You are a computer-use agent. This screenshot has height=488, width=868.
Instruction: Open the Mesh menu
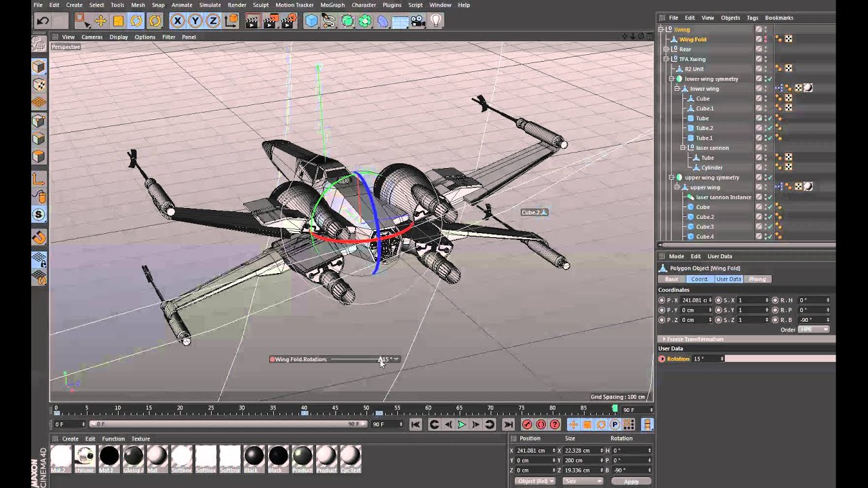click(x=138, y=5)
